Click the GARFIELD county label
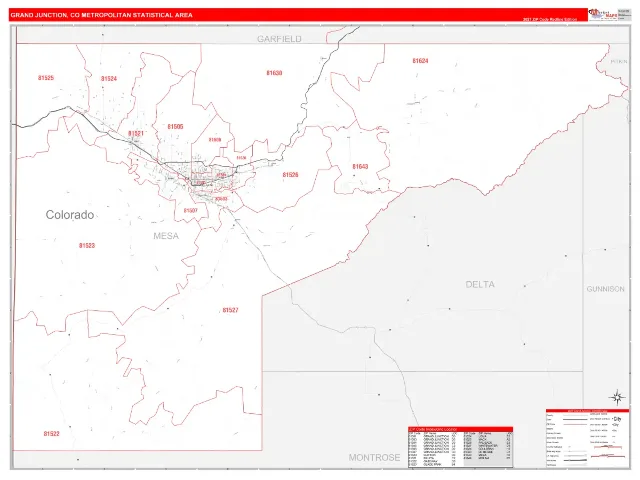640x480 pixels. click(279, 39)
